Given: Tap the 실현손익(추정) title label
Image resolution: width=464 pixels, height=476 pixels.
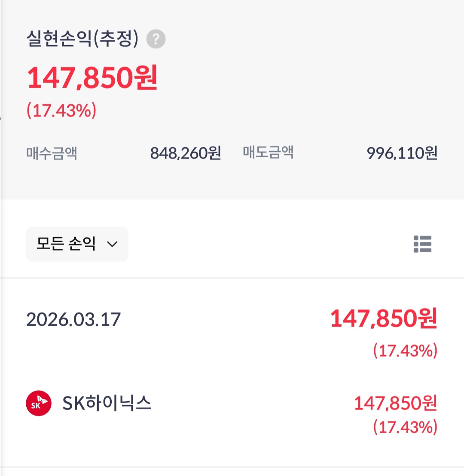Looking at the screenshot, I should pos(82,39).
